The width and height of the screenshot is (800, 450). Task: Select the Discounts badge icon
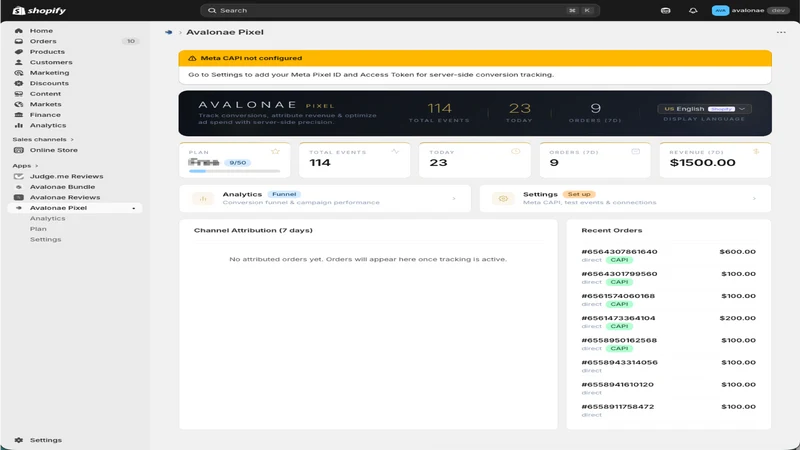click(19, 83)
